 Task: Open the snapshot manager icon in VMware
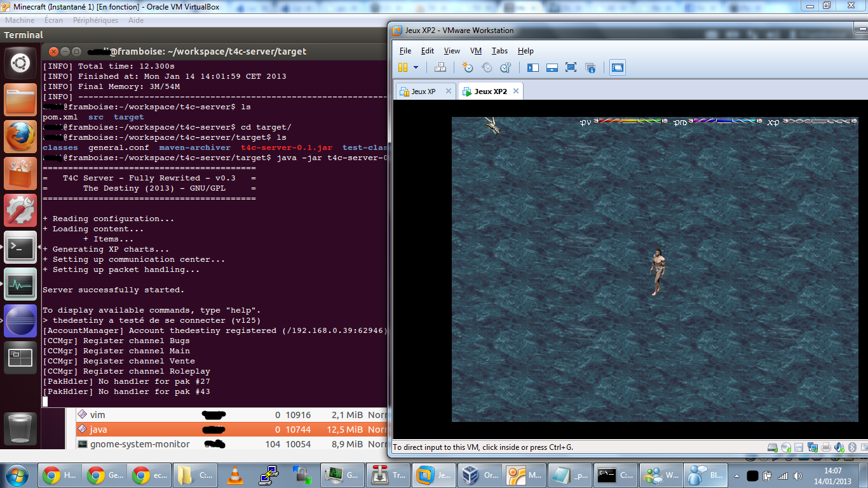coord(506,67)
